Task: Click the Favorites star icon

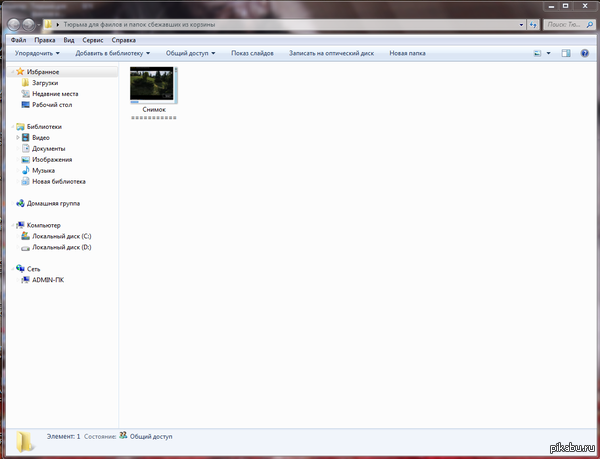Action: pyautogui.click(x=20, y=72)
